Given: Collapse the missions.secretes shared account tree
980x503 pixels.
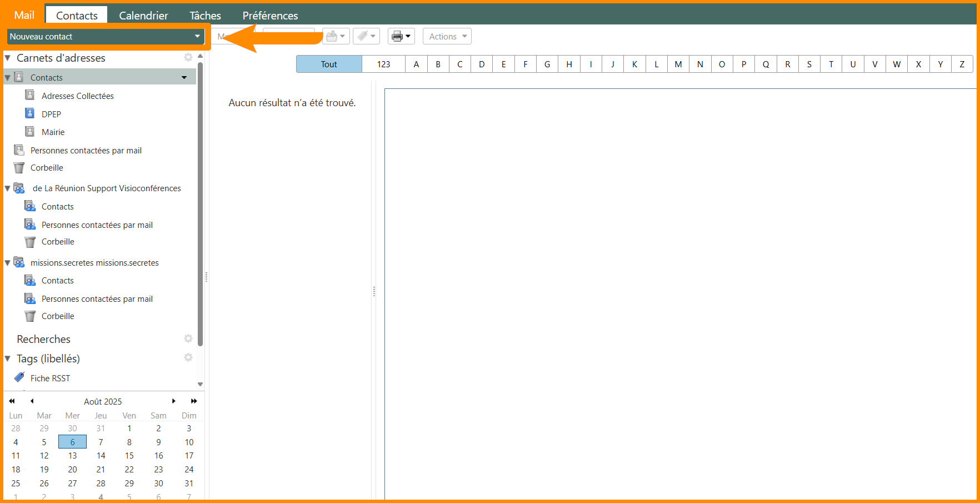Looking at the screenshot, I should 8,263.
